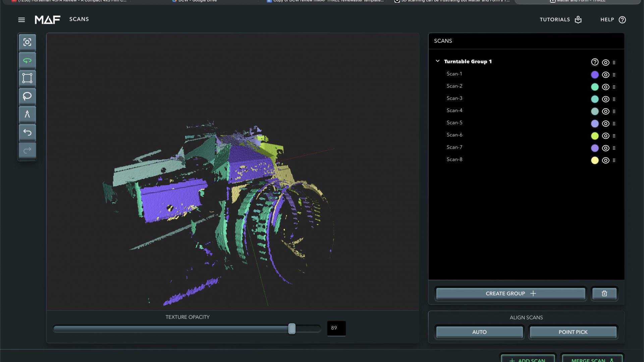Click the undo arrow icon
Screen dimensions: 644x362
coord(27,132)
